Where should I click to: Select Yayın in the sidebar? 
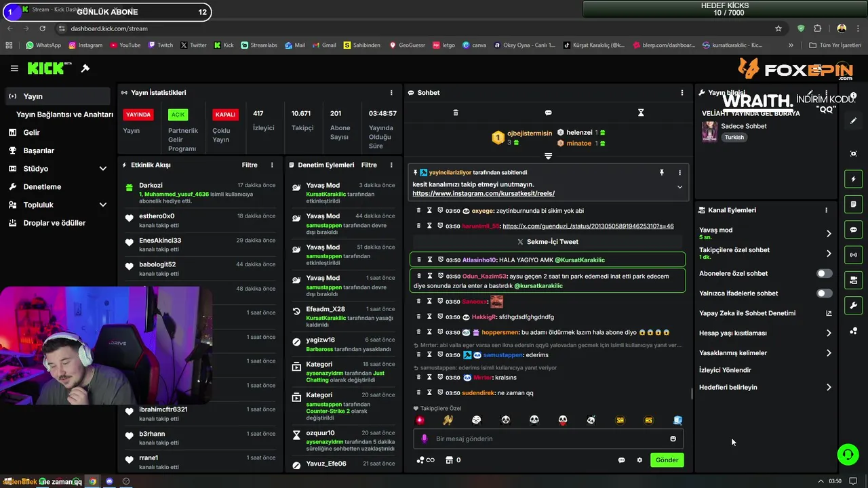[57, 96]
